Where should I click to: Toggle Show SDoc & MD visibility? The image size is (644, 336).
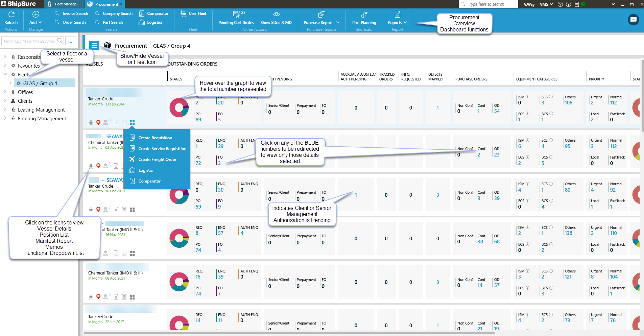tap(276, 18)
